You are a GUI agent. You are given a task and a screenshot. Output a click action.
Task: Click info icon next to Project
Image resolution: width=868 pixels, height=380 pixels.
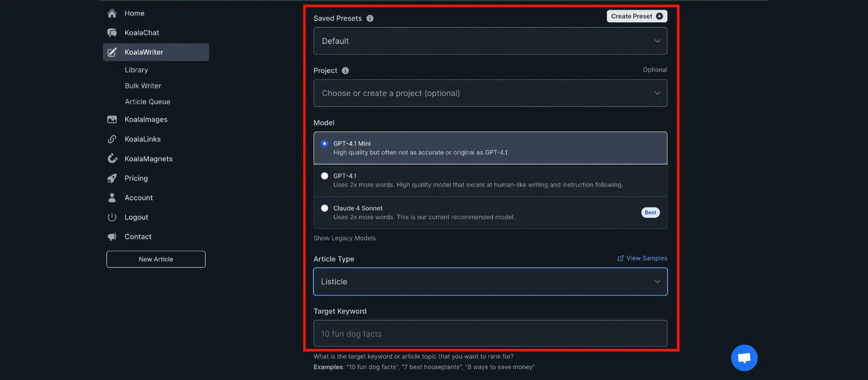pyautogui.click(x=345, y=71)
